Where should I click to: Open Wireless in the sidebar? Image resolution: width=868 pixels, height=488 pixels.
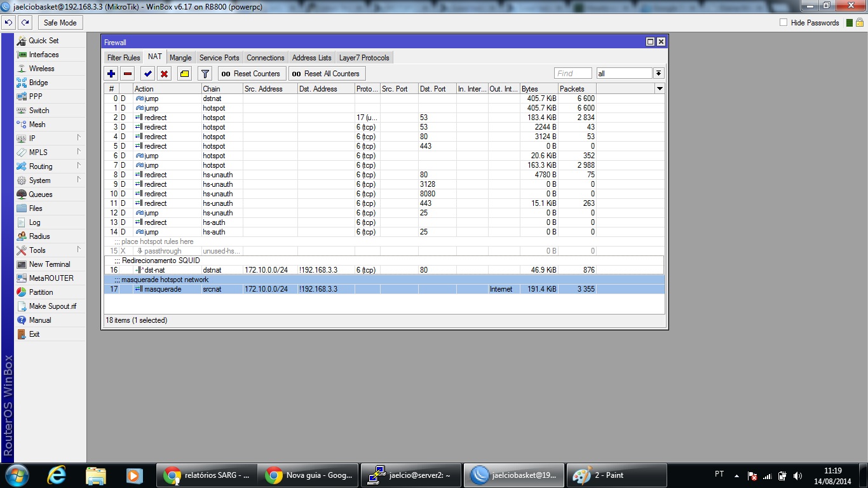click(x=50, y=69)
